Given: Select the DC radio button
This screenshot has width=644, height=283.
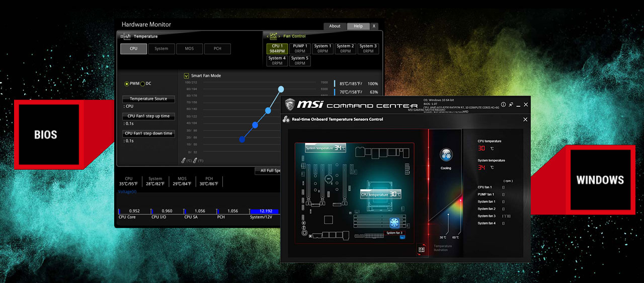Looking at the screenshot, I should 142,84.
